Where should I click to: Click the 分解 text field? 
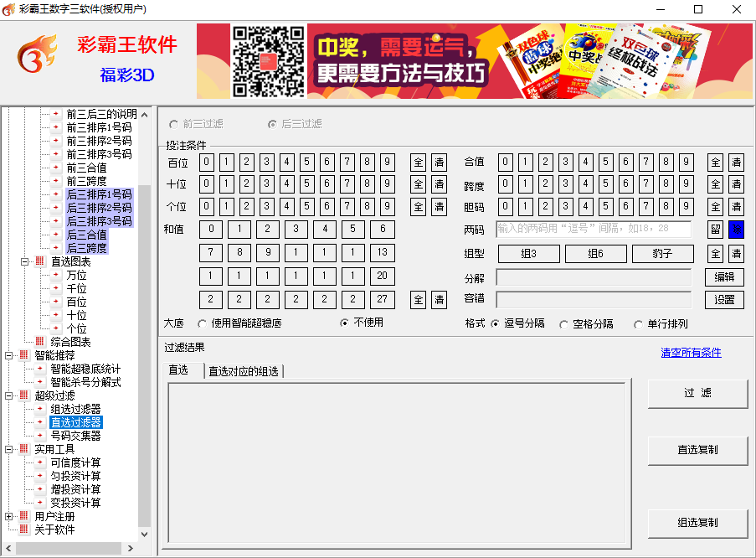(x=594, y=277)
